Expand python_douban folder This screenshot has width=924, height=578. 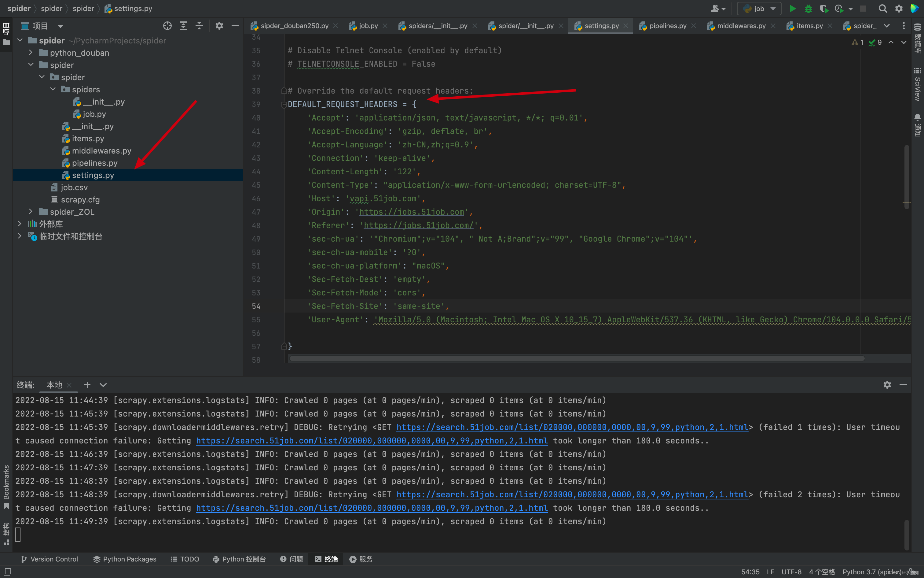tap(31, 52)
